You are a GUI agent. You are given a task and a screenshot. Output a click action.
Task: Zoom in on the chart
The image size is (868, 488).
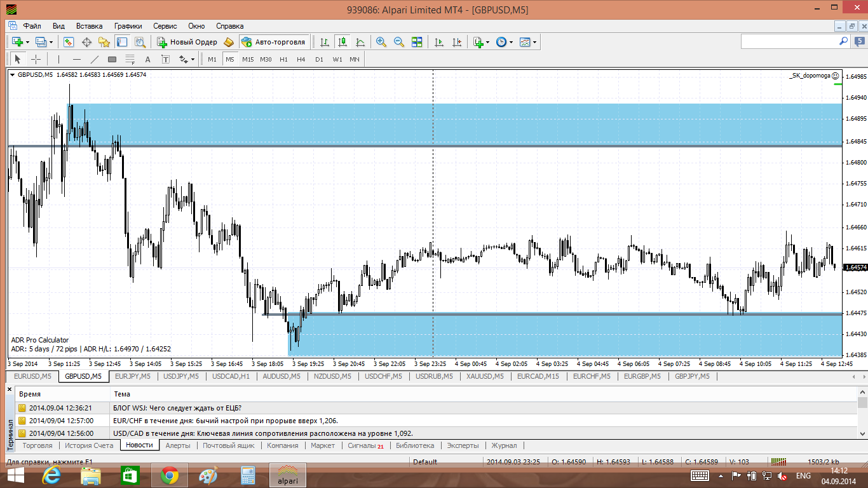click(381, 42)
